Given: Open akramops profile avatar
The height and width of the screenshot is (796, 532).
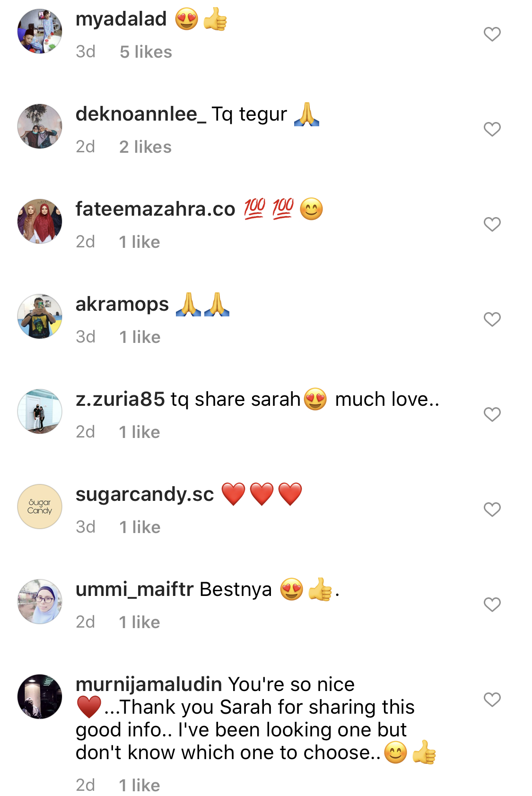Looking at the screenshot, I should pos(40,316).
